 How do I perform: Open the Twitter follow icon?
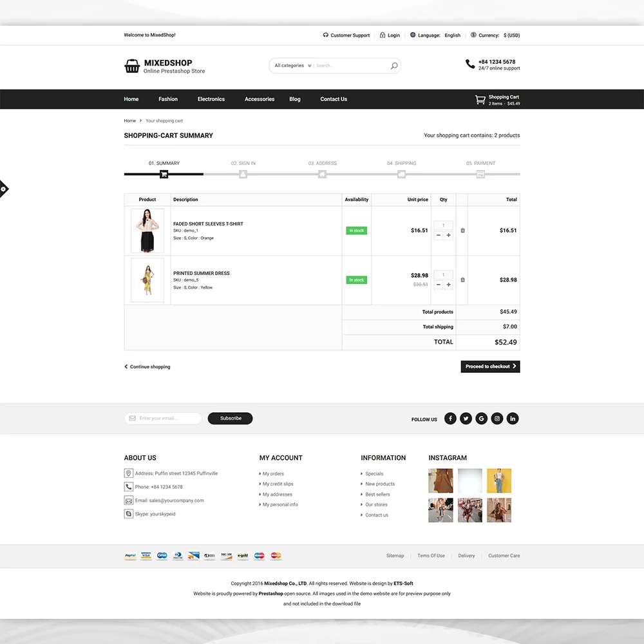[466, 419]
